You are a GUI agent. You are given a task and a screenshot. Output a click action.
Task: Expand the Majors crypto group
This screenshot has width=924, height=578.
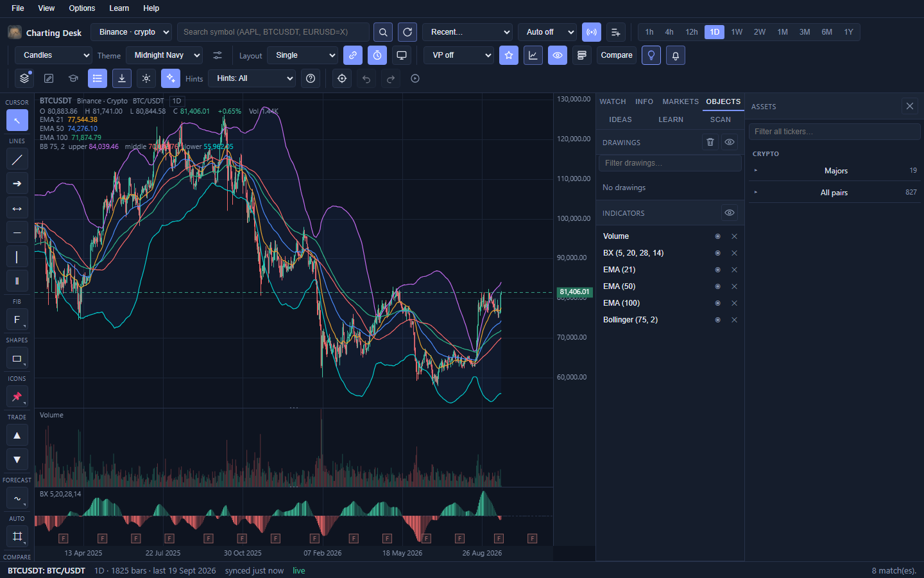coord(835,171)
